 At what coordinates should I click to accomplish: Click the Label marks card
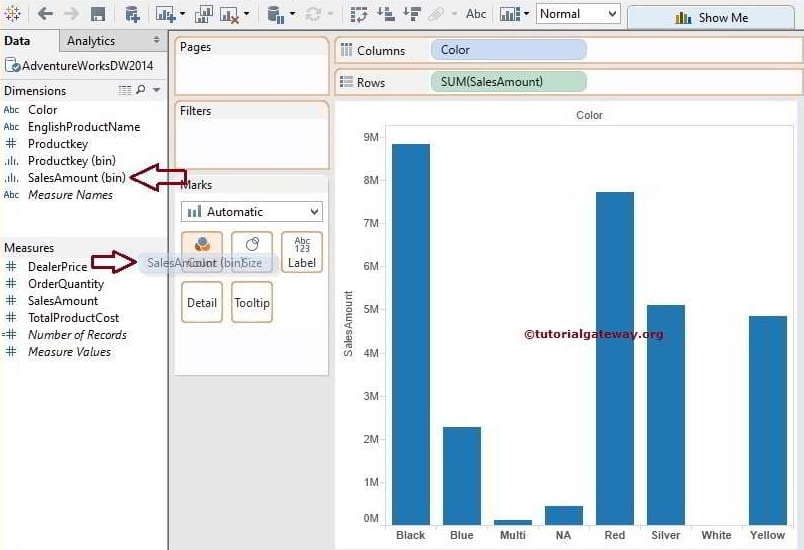pyautogui.click(x=302, y=251)
